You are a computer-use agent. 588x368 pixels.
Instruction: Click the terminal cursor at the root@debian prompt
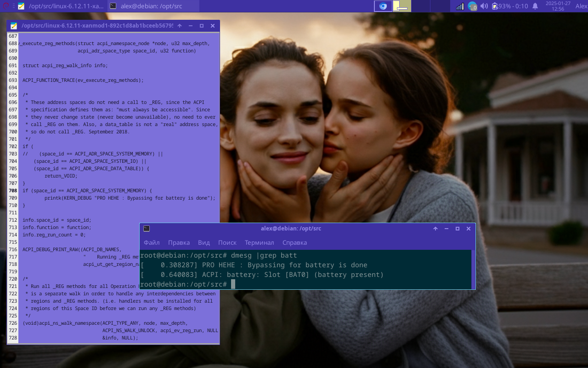pos(233,284)
